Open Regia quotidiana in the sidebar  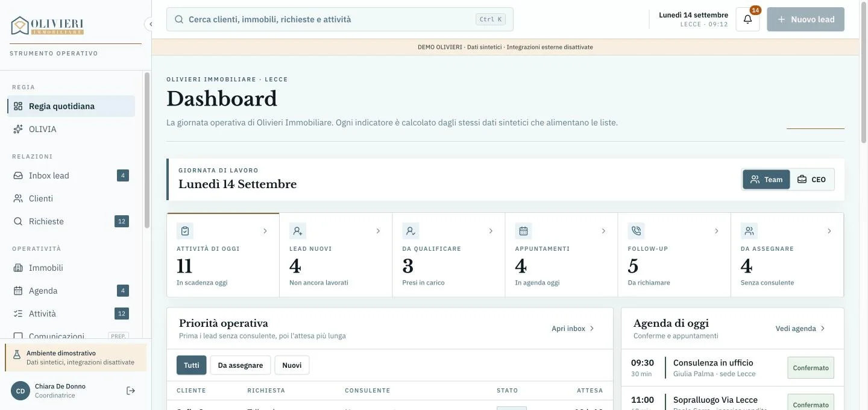71,106
